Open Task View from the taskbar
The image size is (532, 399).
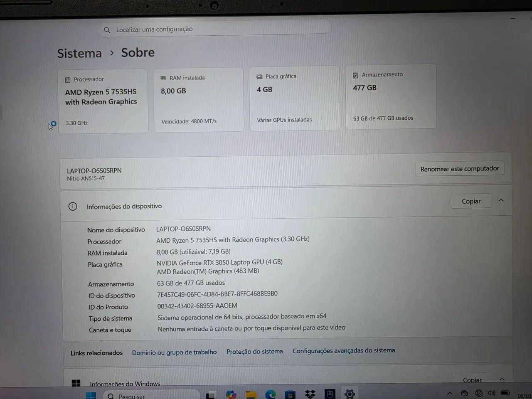point(211,395)
